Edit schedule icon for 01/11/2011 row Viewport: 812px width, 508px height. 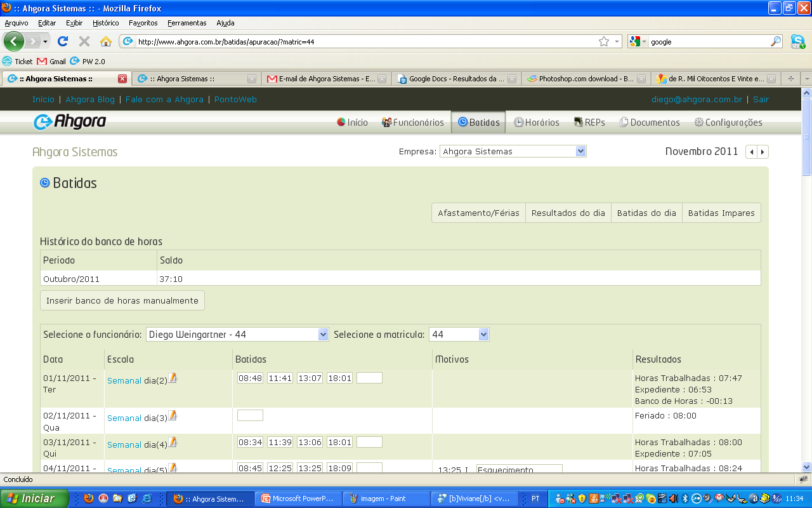(173, 378)
